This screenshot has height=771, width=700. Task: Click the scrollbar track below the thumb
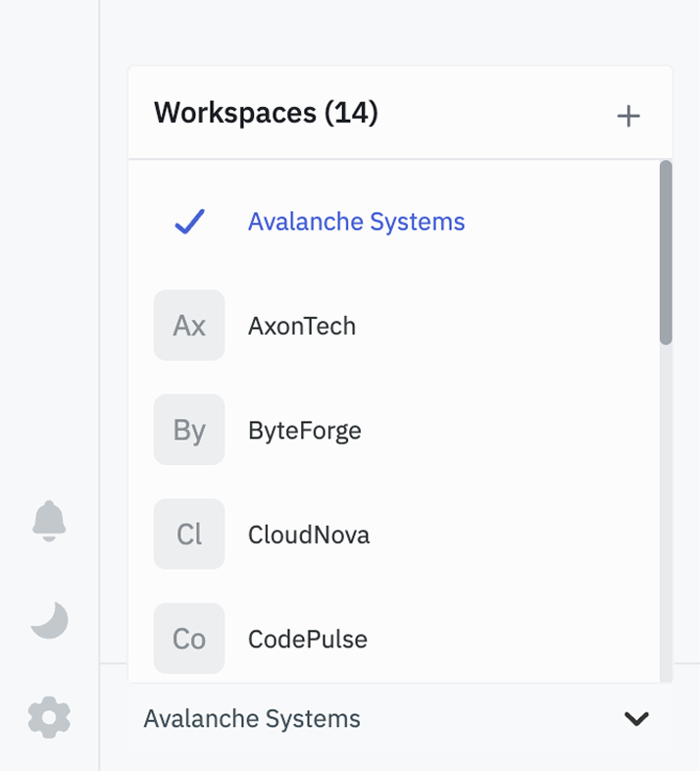pyautogui.click(x=666, y=510)
